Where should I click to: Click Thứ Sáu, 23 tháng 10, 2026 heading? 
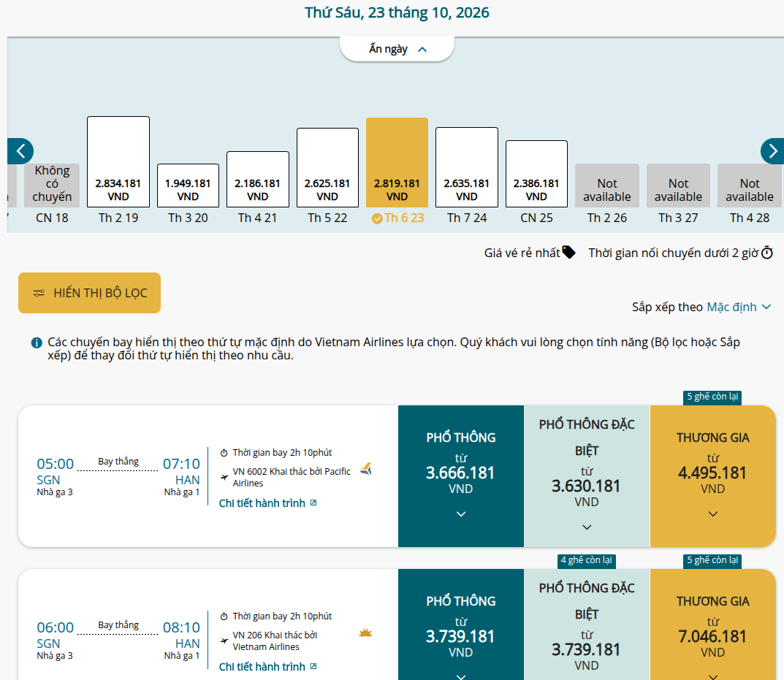(397, 12)
